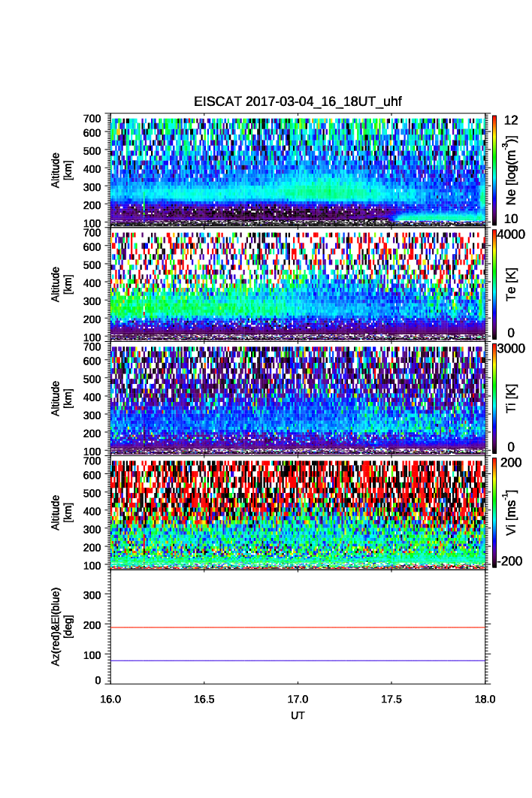Click the 18.0 x-axis tick label
532x798 pixels.
pos(485,699)
